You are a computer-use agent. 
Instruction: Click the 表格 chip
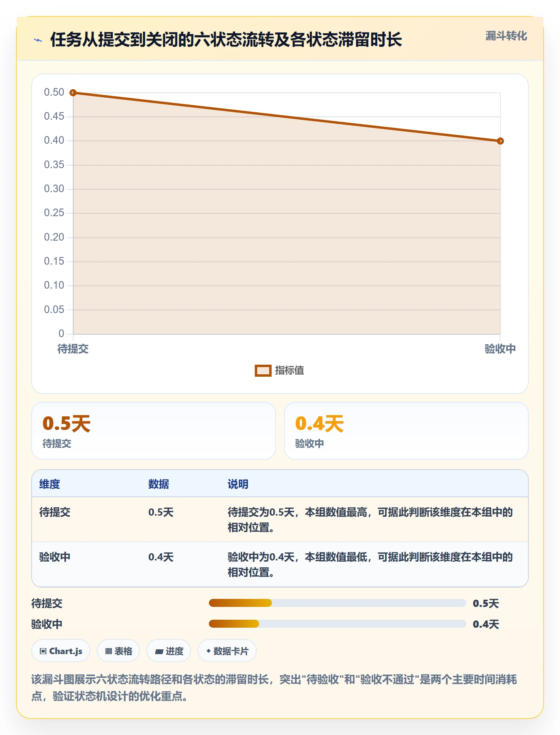click(118, 651)
